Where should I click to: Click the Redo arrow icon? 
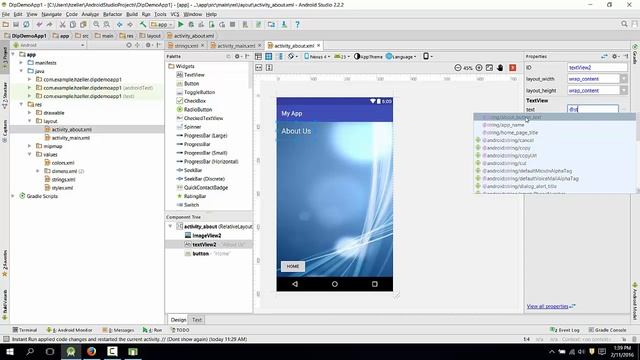49,24
